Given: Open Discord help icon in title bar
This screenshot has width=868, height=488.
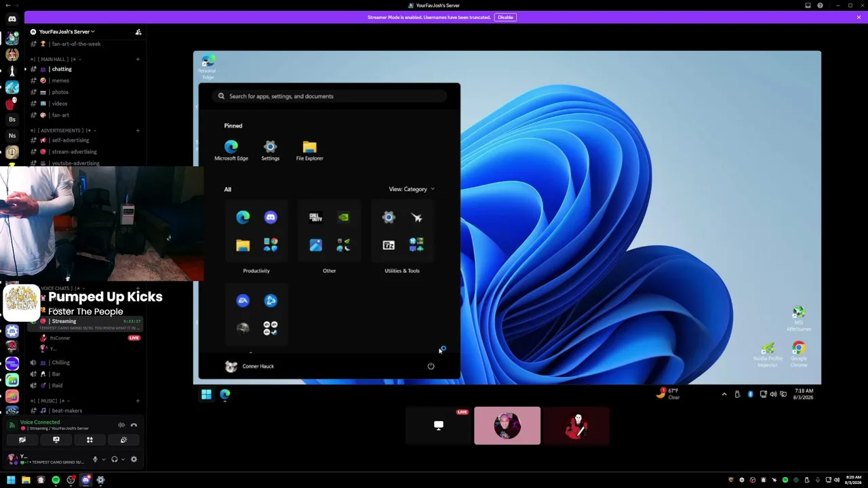Looking at the screenshot, I should 821,5.
